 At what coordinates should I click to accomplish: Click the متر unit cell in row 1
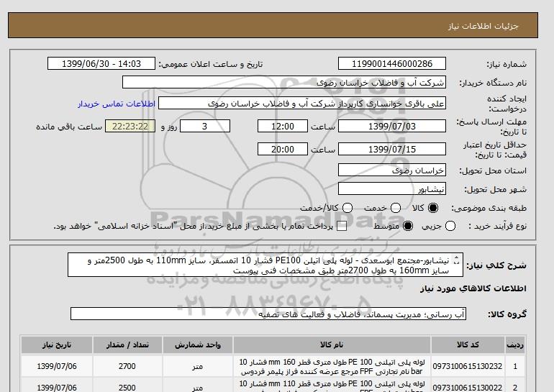click(x=198, y=367)
